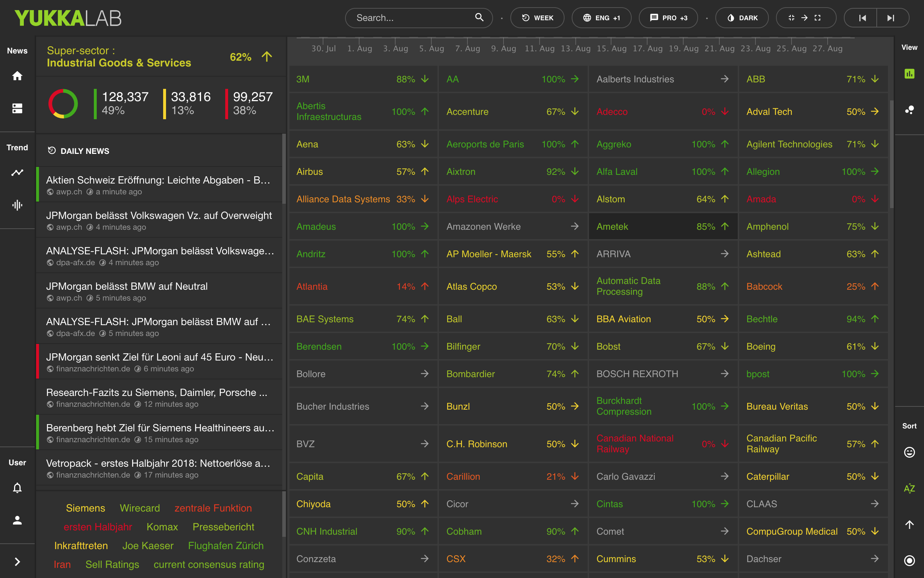Open notifications bell icon
This screenshot has width=924, height=578.
pyautogui.click(x=17, y=488)
